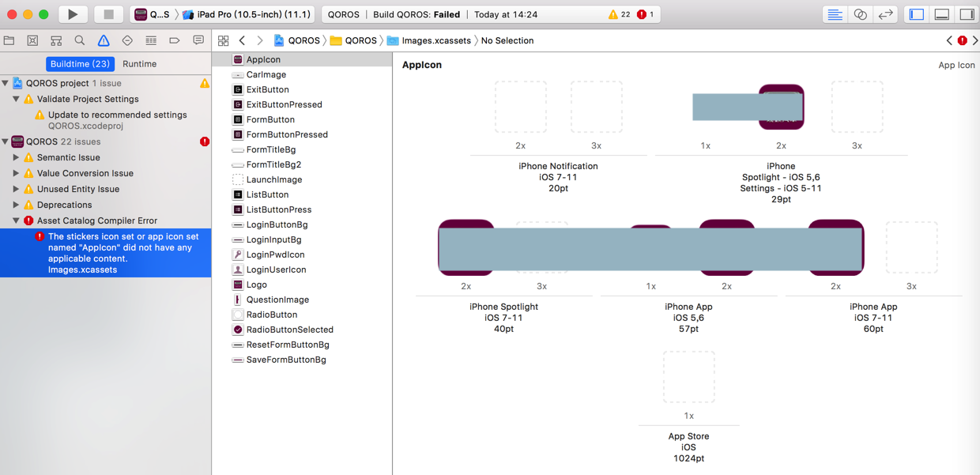This screenshot has width=980, height=475.
Task: Click the jump bar error indicator
Action: pos(962,40)
